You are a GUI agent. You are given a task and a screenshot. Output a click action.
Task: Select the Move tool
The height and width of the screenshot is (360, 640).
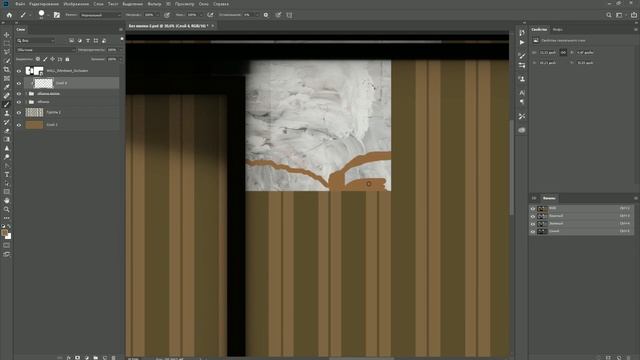tap(7, 35)
